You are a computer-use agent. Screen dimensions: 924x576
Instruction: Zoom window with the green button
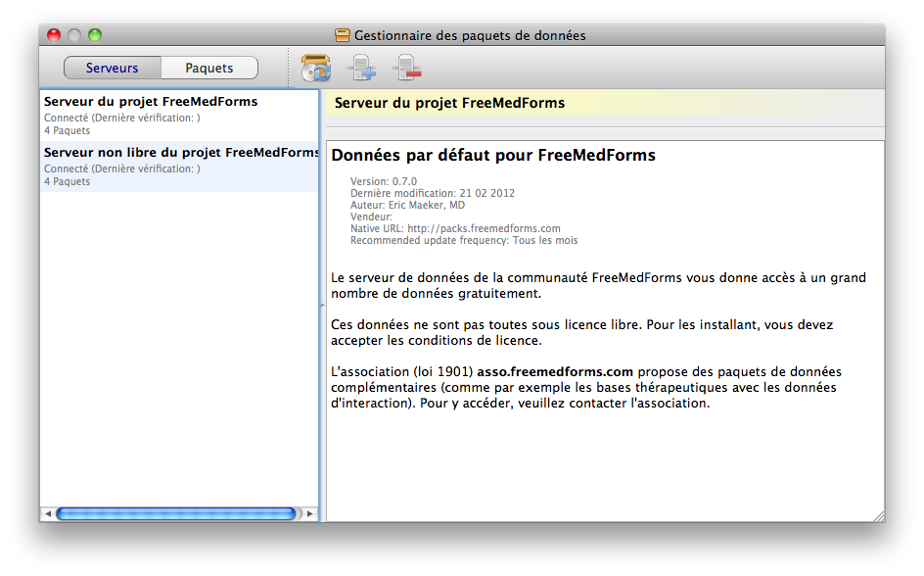point(95,35)
